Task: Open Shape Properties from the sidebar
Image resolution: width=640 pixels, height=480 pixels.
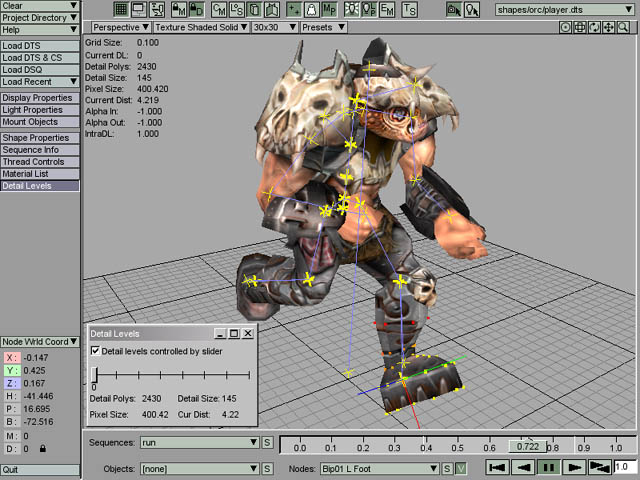Action: click(x=39, y=138)
